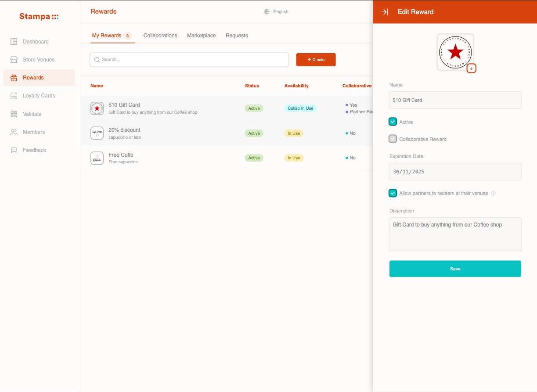Collapse the Edit Reward panel arrow icon
The height and width of the screenshot is (392, 537).
tap(384, 12)
